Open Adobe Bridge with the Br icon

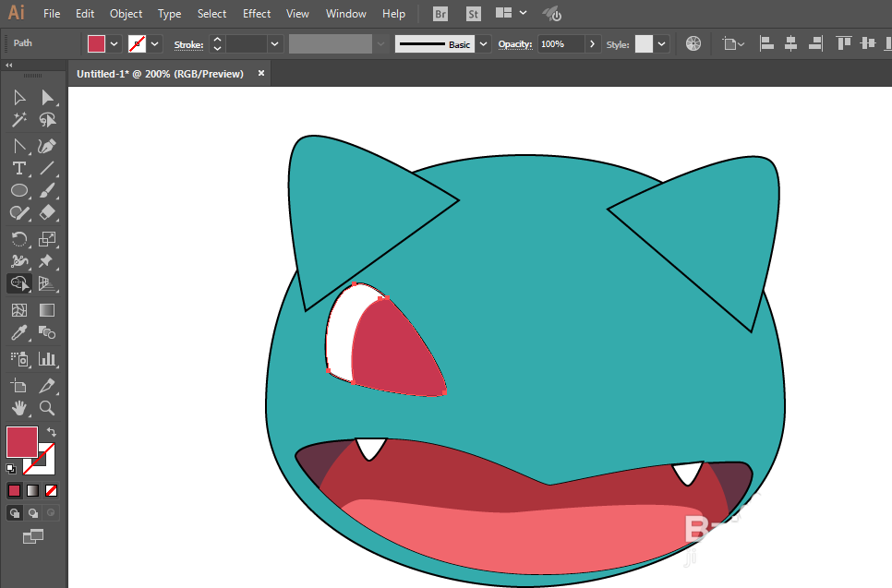(441, 14)
